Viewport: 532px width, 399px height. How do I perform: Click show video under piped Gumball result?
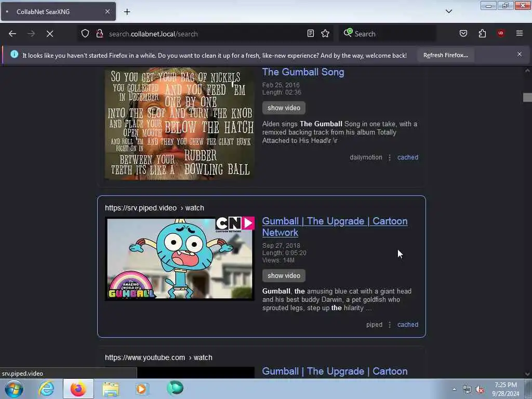point(284,275)
